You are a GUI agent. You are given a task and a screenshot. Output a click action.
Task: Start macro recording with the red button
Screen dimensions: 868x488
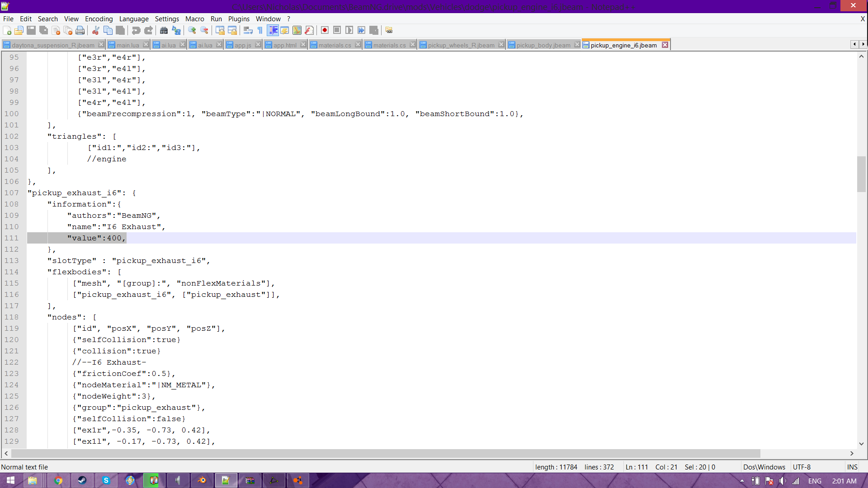pyautogui.click(x=325, y=30)
